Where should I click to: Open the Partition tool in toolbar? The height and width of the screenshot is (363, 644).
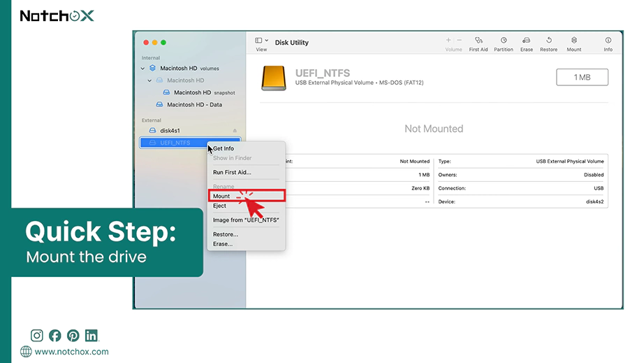(x=503, y=41)
